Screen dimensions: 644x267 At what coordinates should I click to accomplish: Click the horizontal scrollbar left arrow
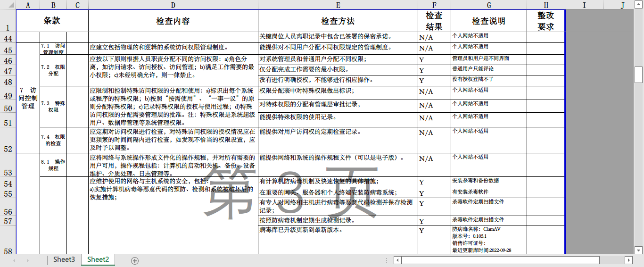pos(398,260)
